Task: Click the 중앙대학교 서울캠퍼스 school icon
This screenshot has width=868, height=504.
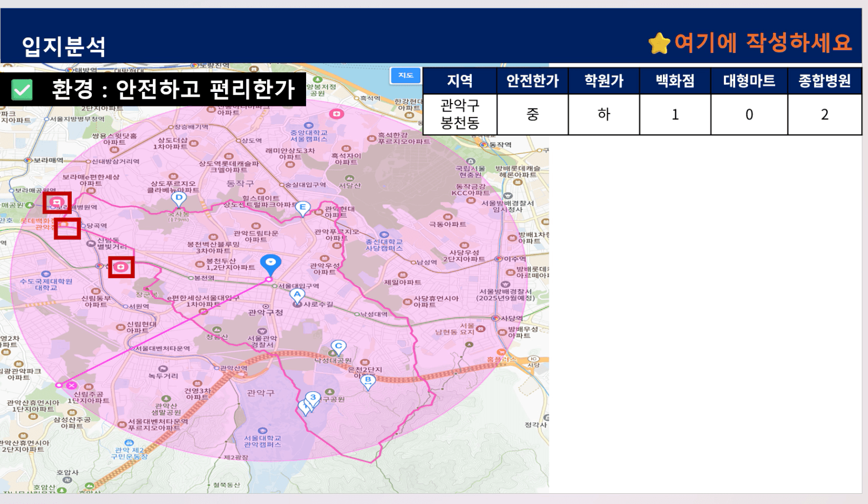Action: 309,125
